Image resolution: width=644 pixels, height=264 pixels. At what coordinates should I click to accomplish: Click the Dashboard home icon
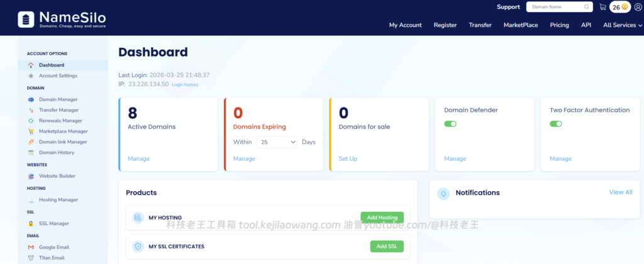31,65
